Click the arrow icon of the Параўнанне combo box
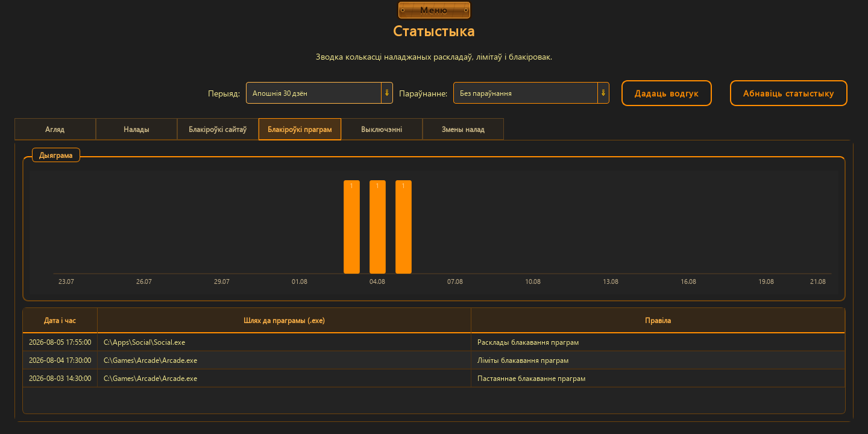 [603, 93]
